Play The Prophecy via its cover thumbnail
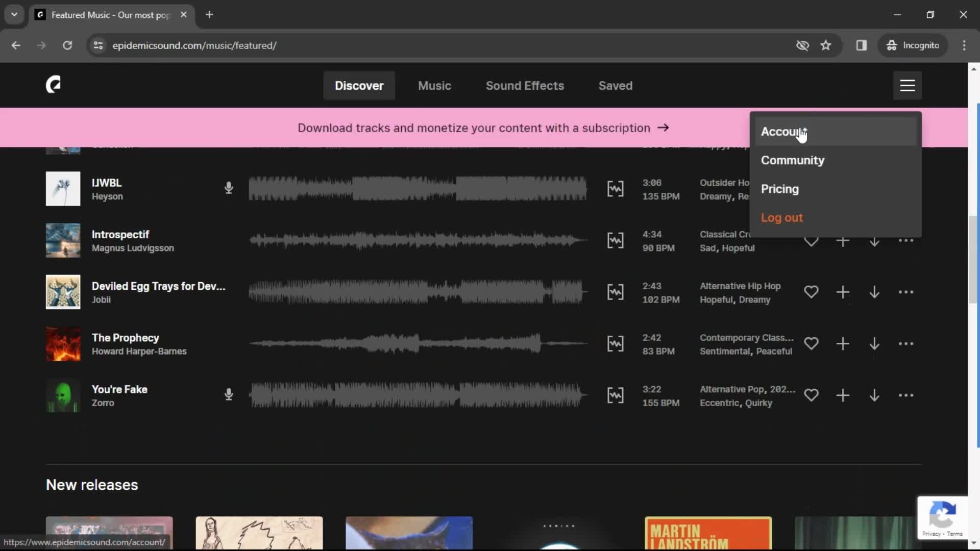Viewport: 980px width, 551px height. pos(63,344)
